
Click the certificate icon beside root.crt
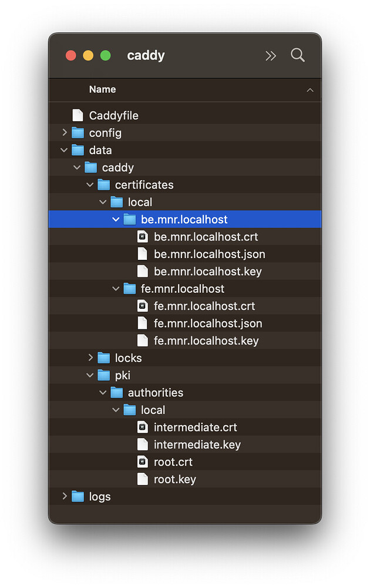[142, 462]
